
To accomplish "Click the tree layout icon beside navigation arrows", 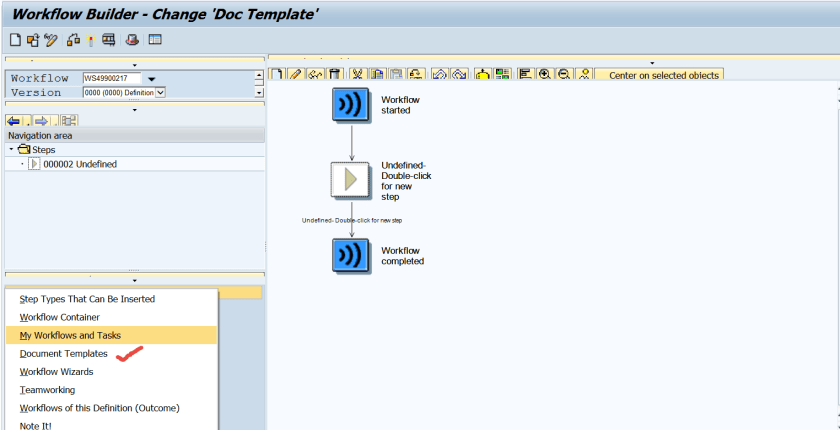I will click(x=69, y=120).
